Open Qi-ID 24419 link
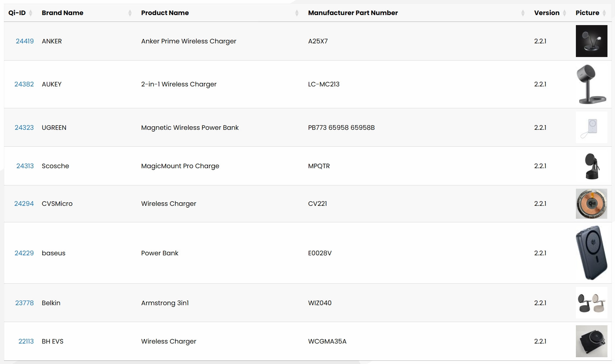 (x=25, y=41)
